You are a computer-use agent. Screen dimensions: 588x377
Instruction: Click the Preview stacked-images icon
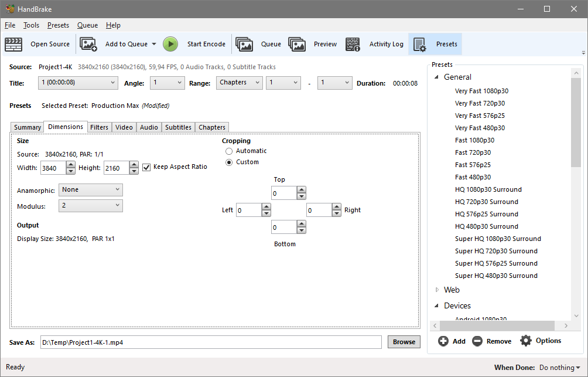(297, 45)
